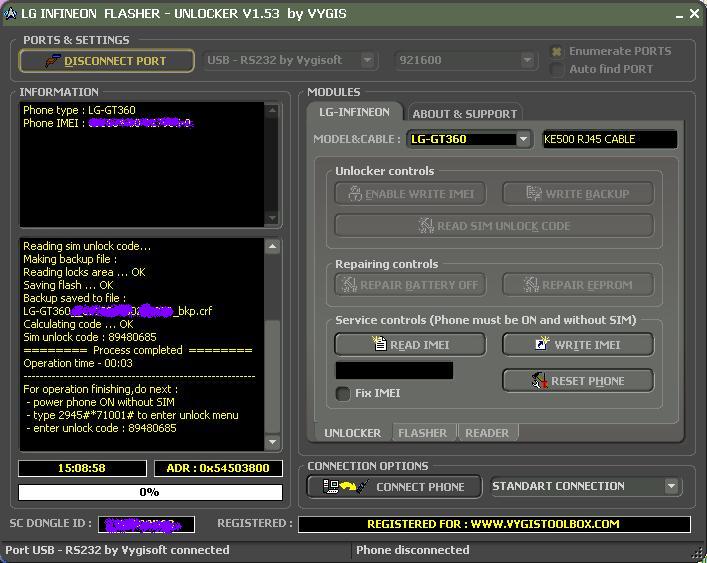The width and height of the screenshot is (707, 563).
Task: Click the document icon on Write Backup
Action: tap(534, 194)
